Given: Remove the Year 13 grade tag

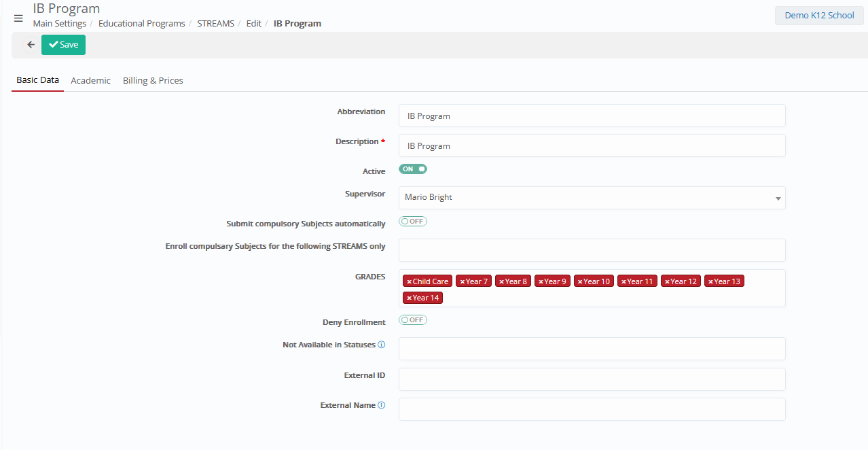Looking at the screenshot, I should click(x=710, y=281).
